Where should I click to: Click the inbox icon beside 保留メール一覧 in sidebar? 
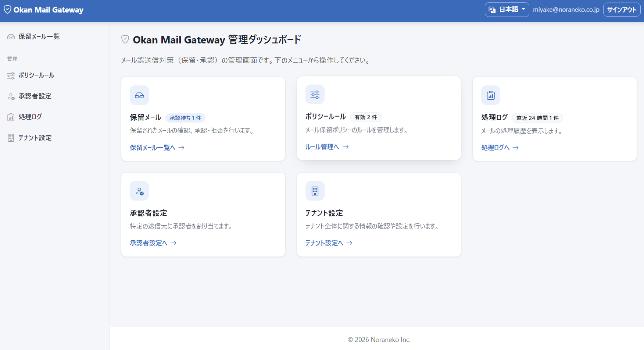pos(11,36)
